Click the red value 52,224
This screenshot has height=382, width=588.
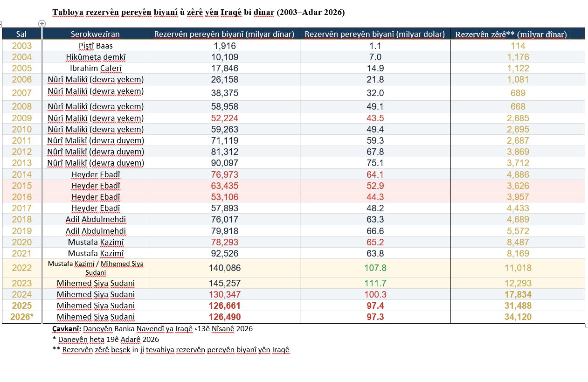tap(225, 118)
